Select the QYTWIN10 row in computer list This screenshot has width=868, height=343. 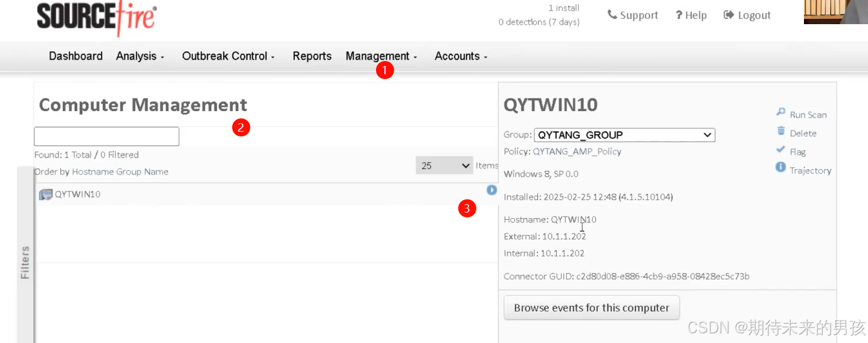[x=266, y=194]
